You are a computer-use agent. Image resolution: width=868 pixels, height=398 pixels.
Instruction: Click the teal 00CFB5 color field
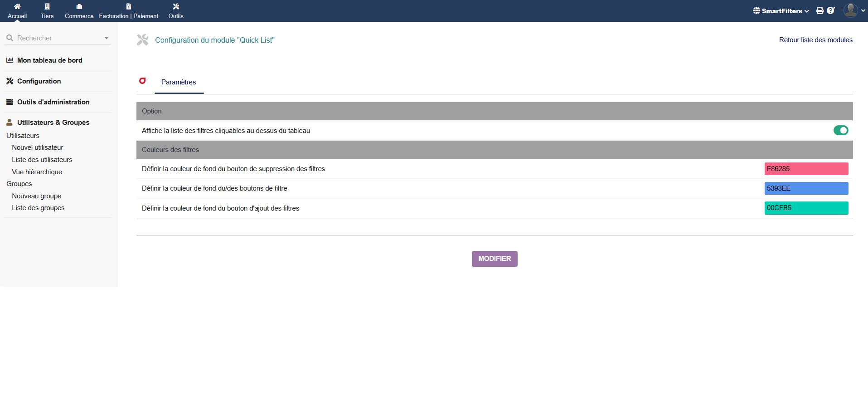[x=806, y=208]
